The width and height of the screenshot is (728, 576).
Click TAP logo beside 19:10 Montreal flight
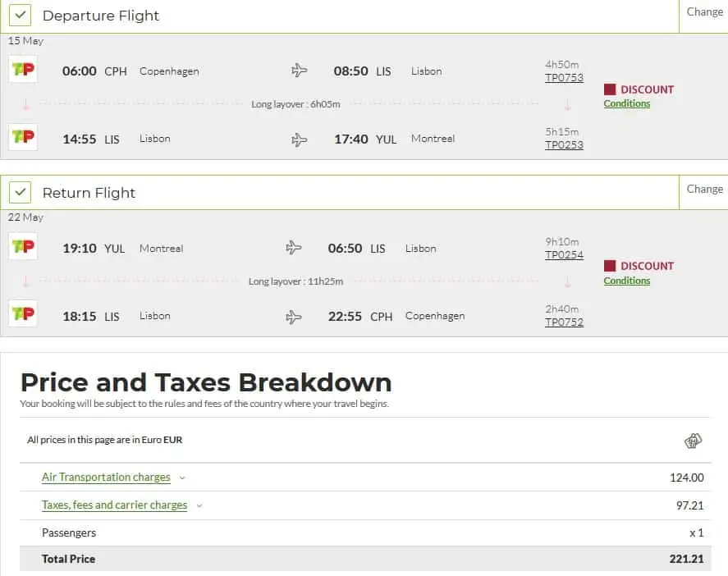click(x=23, y=247)
